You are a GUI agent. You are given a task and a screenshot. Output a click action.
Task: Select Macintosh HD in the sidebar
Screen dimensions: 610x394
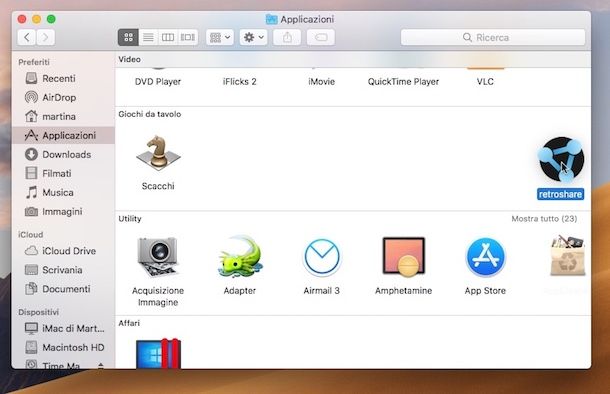63,347
